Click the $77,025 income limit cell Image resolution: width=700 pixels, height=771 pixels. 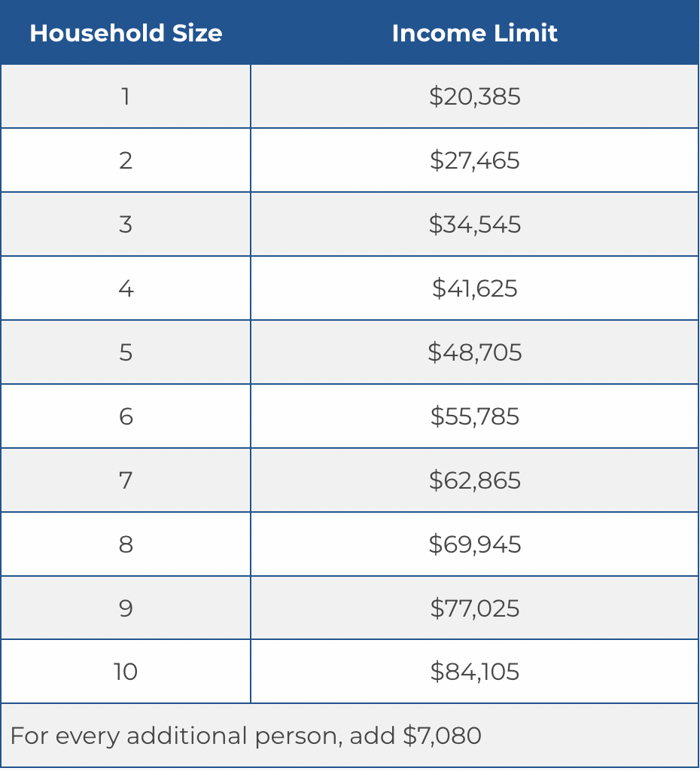coord(475,608)
